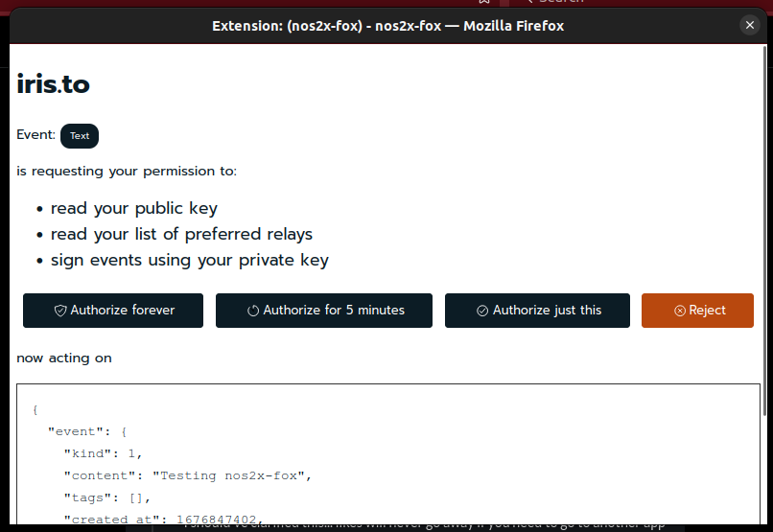Click the Text event badge

(x=80, y=136)
